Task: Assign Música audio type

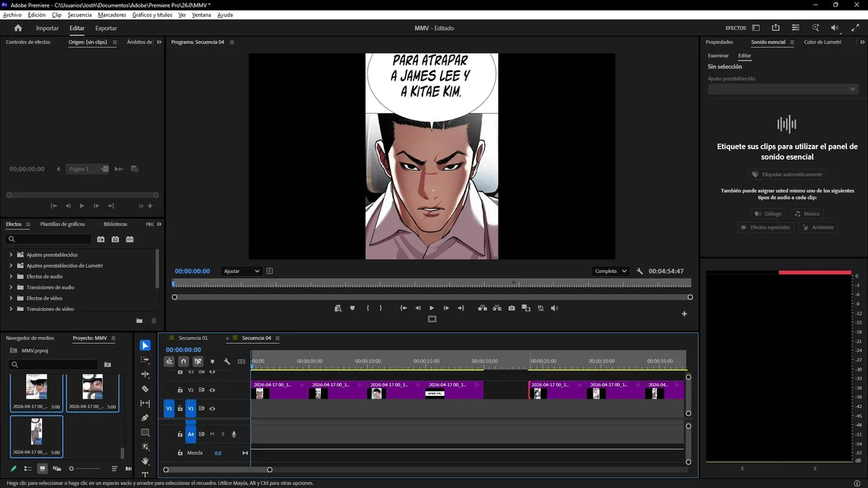Action: click(807, 213)
